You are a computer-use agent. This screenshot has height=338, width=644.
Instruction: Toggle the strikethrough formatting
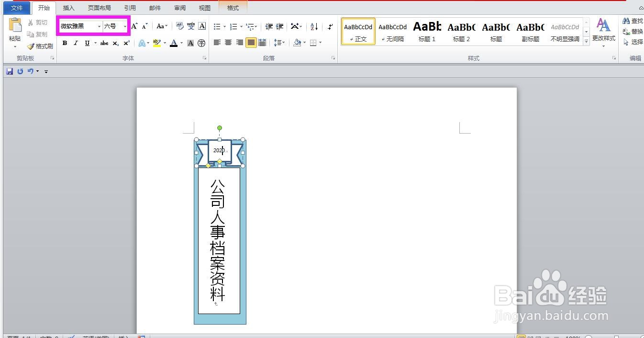104,43
